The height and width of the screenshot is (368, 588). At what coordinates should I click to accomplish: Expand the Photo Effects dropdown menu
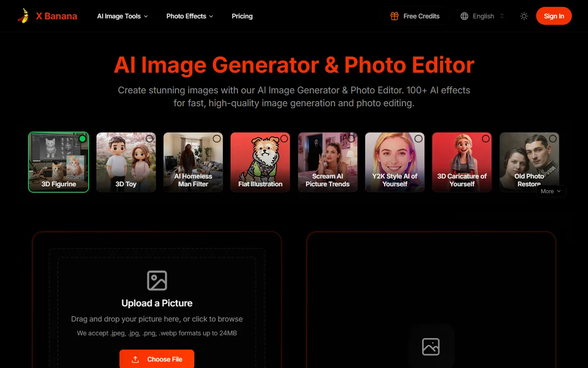pyautogui.click(x=190, y=16)
